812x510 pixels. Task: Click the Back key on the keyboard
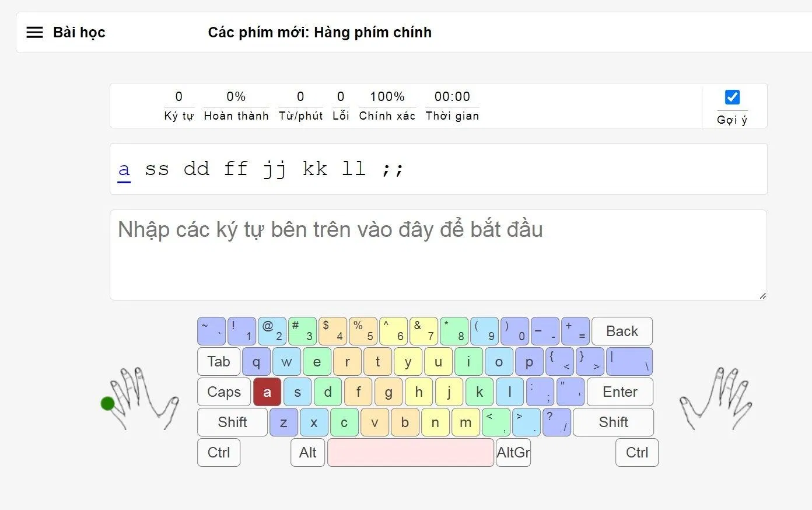click(622, 331)
